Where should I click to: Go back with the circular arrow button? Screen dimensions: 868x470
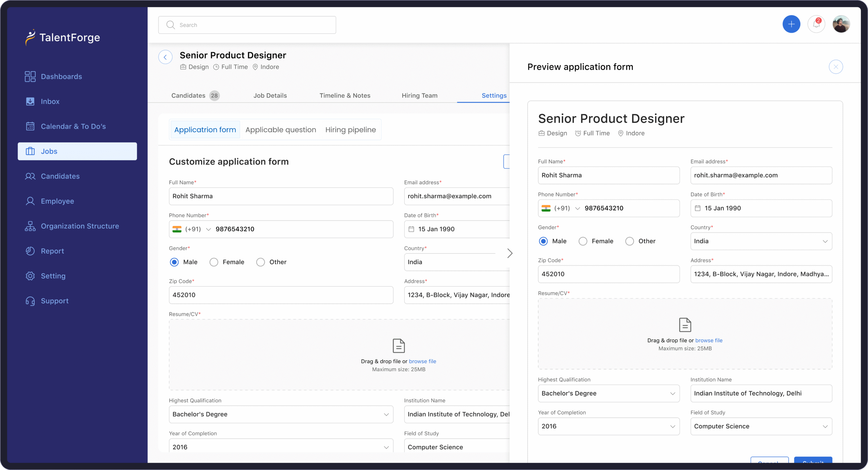165,57
